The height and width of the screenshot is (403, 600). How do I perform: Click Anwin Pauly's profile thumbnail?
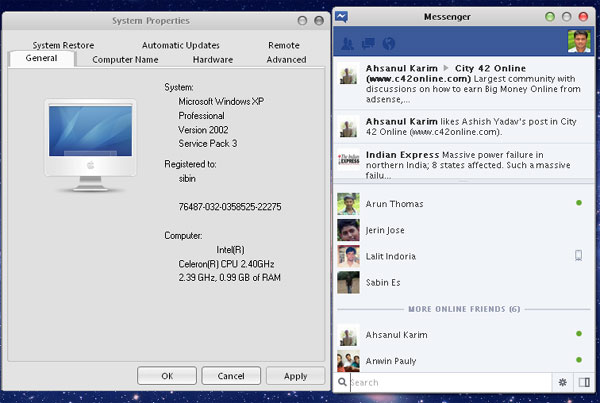tap(348, 361)
